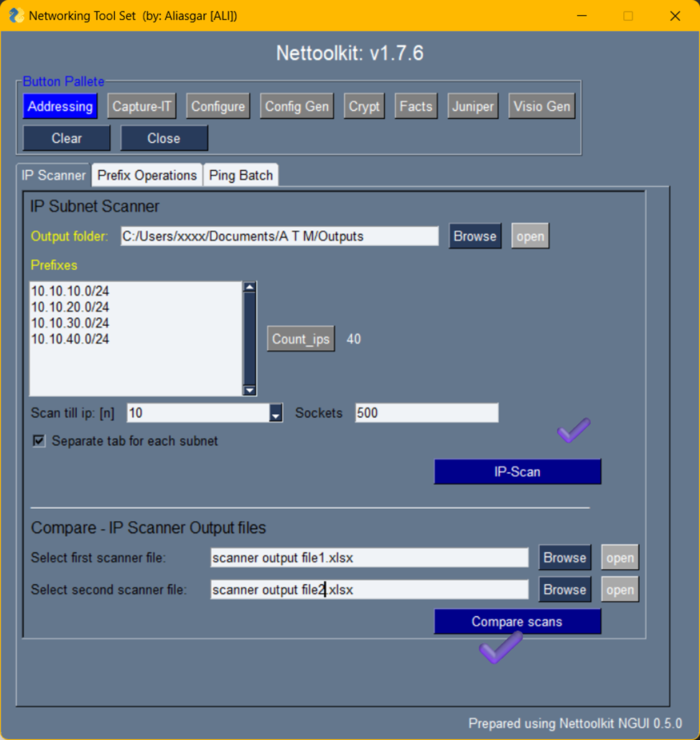This screenshot has height=740, width=700.
Task: Click the Python app icon in title bar
Action: point(17,16)
